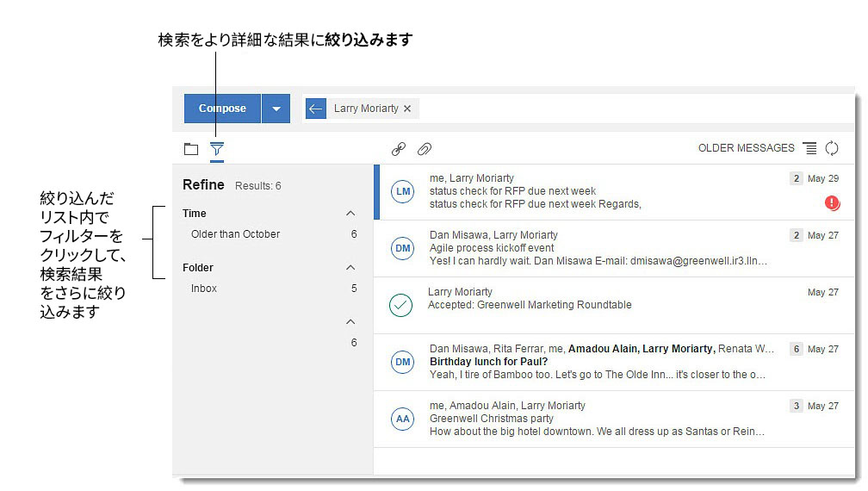Remove the Larry Moriarty search chip

tap(407, 109)
